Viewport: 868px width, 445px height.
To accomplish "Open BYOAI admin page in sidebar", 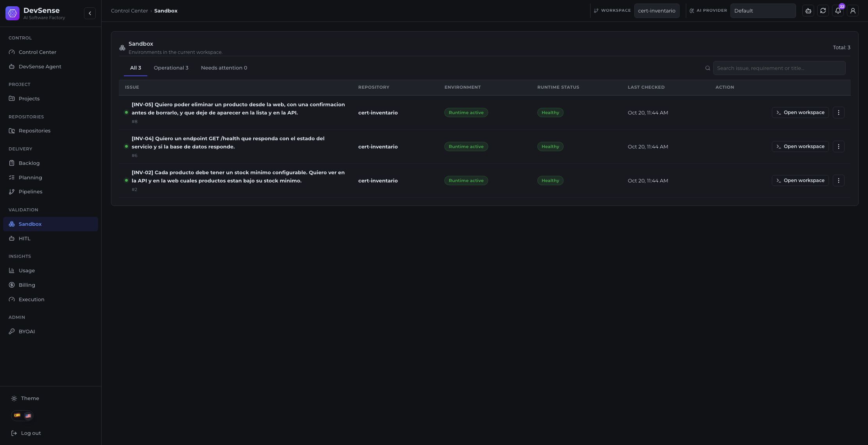I will click(x=50, y=332).
